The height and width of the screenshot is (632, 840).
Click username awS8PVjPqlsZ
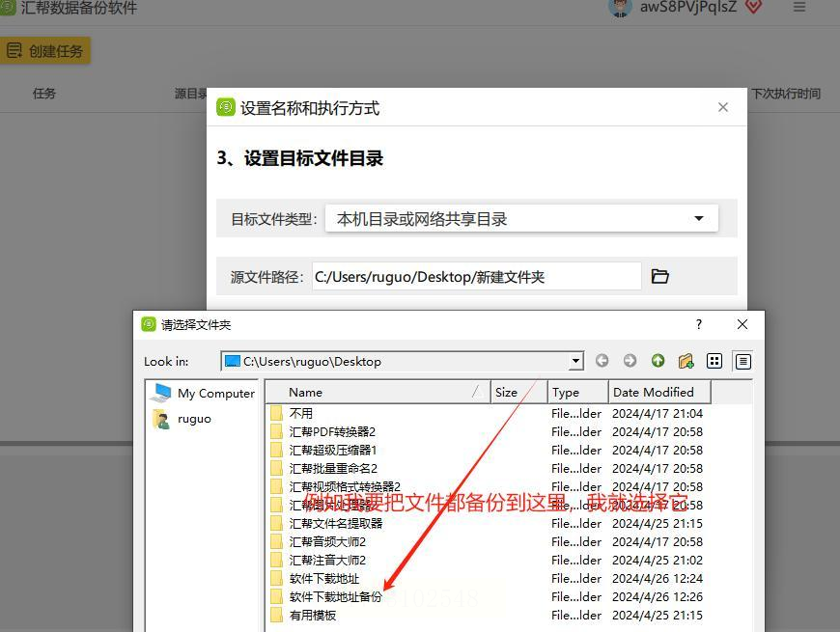click(688, 7)
